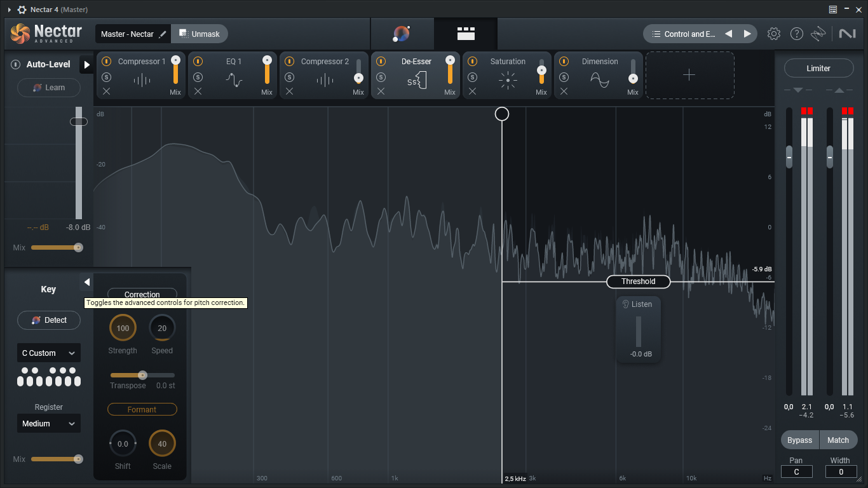Viewport: 868px width, 488px height.
Task: Select the De-Esser module tab
Action: (x=416, y=76)
